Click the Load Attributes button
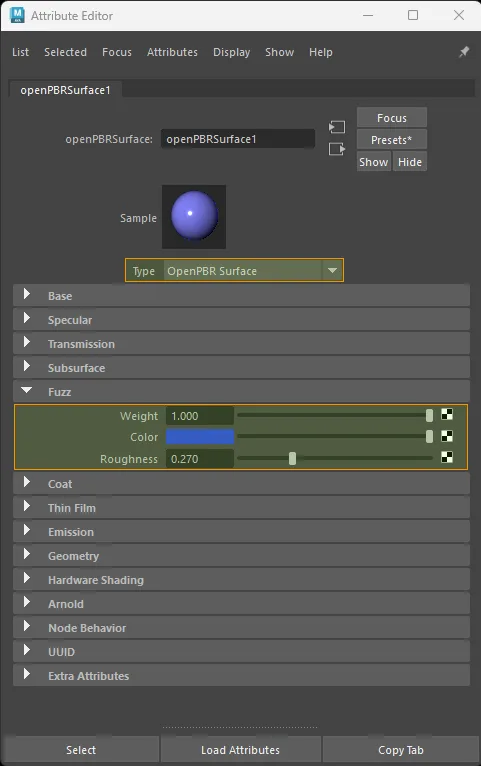481x766 pixels. 240,749
